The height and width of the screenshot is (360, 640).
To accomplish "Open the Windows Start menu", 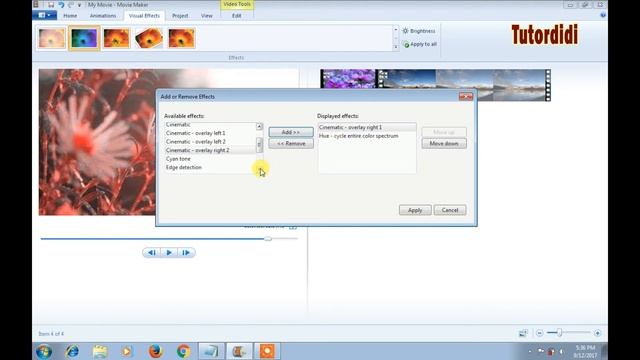I will click(44, 351).
